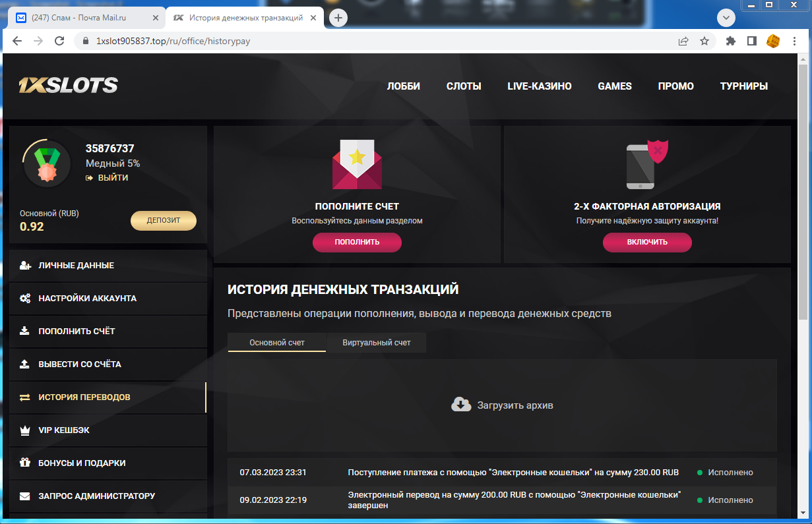Switch to the Виртуальный счет tab
The width and height of the screenshot is (812, 524).
(377, 343)
